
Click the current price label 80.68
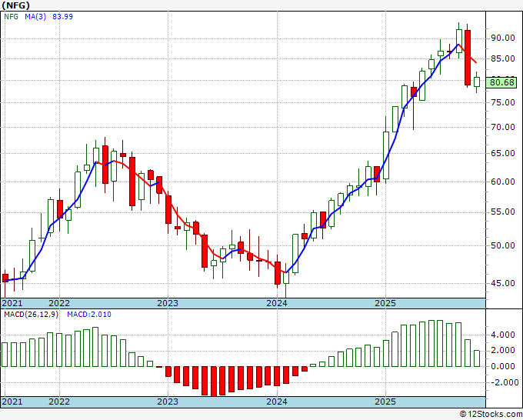click(502, 82)
